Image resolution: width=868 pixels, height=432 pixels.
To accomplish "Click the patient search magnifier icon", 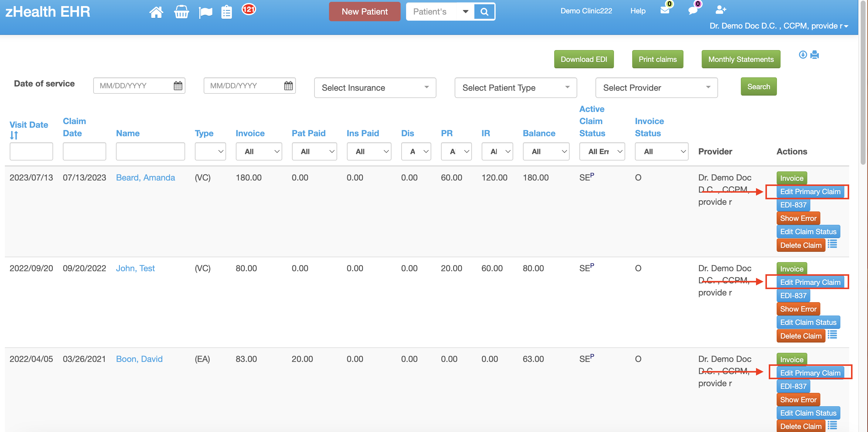I will (x=484, y=12).
